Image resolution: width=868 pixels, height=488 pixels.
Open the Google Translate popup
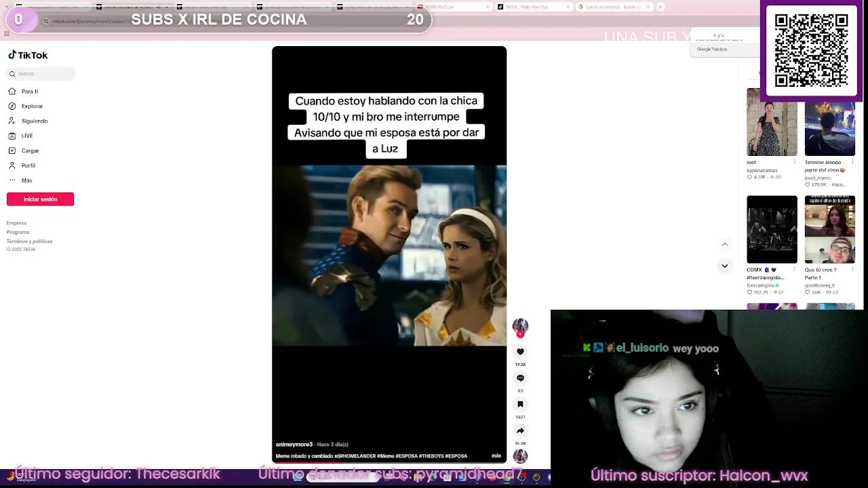click(x=712, y=49)
